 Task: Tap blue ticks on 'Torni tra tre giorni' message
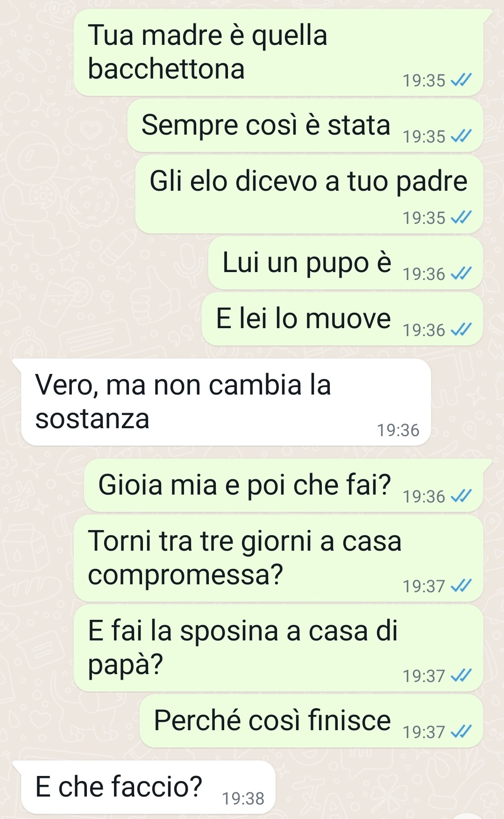tap(461, 586)
